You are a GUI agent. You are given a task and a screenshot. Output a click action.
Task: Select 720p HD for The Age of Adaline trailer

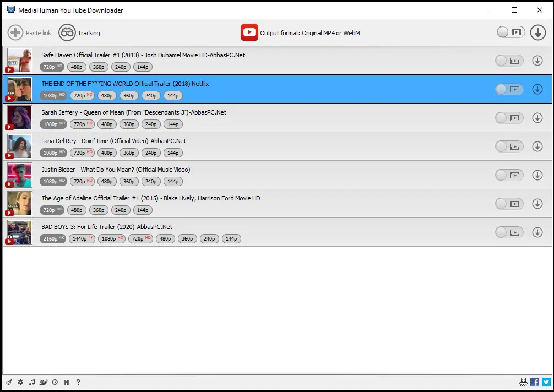(x=52, y=210)
